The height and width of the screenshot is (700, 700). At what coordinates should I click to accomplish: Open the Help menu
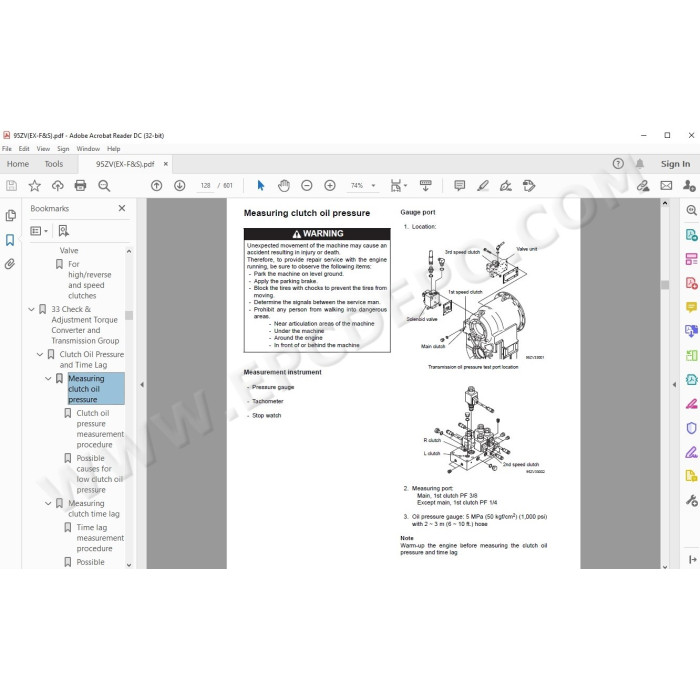(x=113, y=149)
